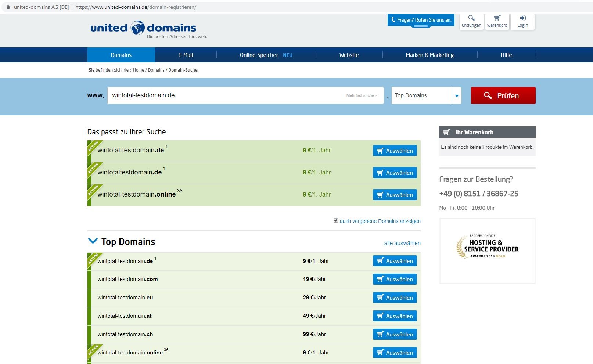Image resolution: width=593 pixels, height=364 pixels.
Task: Click 'Fragen? Rufen Sie uns an.' banner
Action: 421,20
